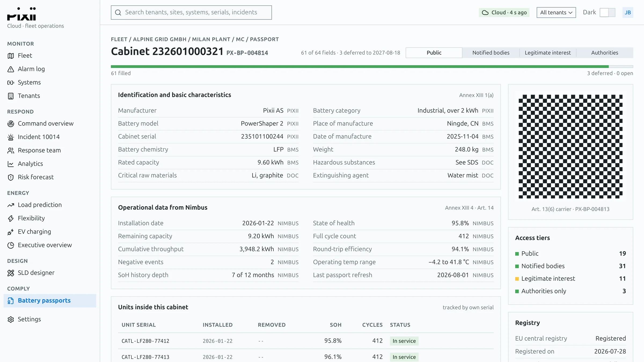Click Risk forecast shield icon
The image size is (644, 362).
coord(11,177)
